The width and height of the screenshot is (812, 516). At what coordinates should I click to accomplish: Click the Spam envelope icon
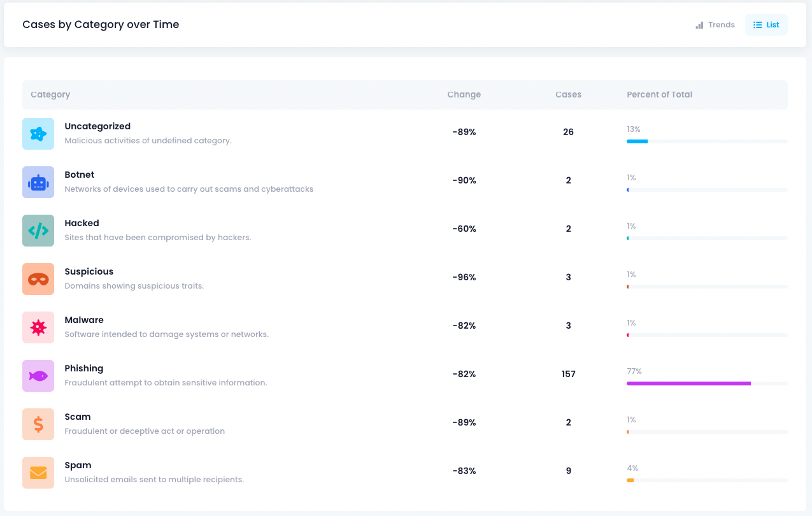click(38, 473)
